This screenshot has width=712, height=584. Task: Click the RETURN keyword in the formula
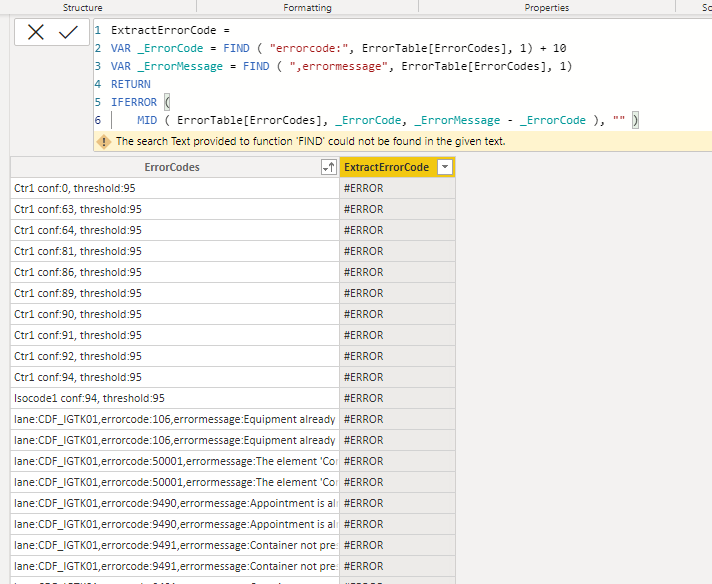131,84
